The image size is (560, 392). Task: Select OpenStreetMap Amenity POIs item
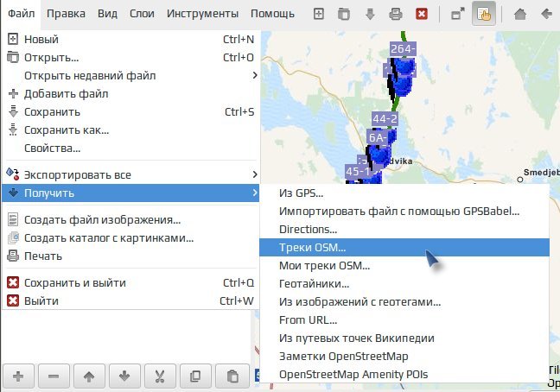404,374
